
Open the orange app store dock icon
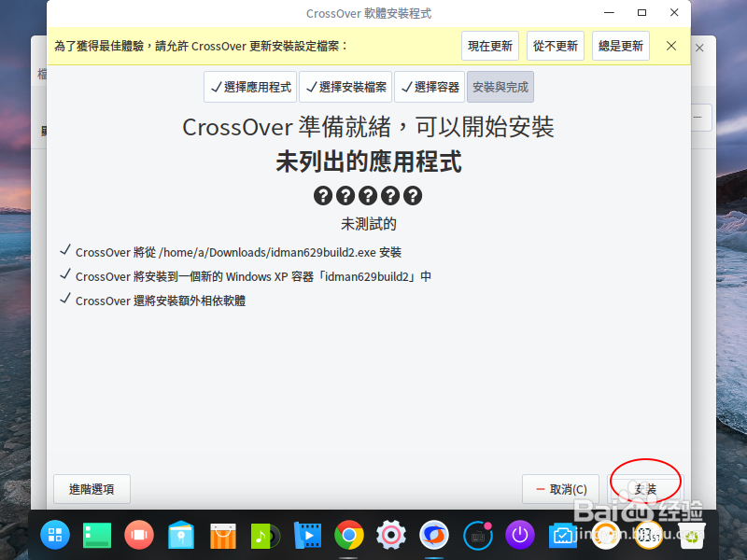(x=223, y=536)
